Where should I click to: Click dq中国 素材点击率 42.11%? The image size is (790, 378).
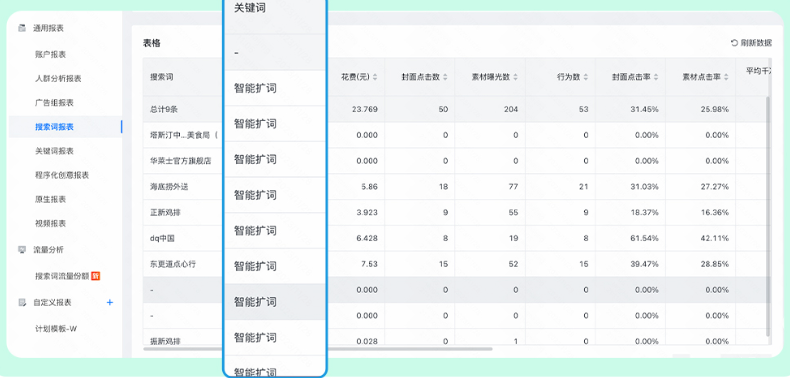click(716, 238)
